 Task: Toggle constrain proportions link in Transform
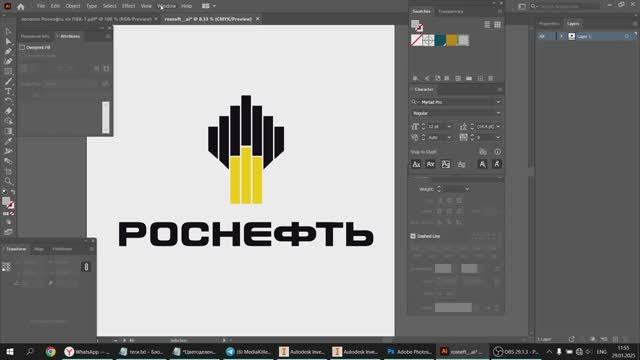[86, 267]
